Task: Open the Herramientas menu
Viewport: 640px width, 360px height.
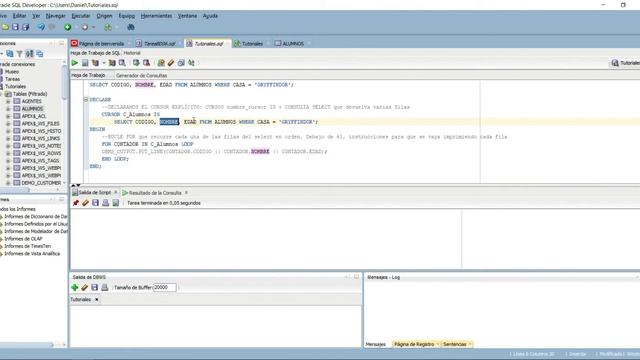Action: pyautogui.click(x=156, y=16)
